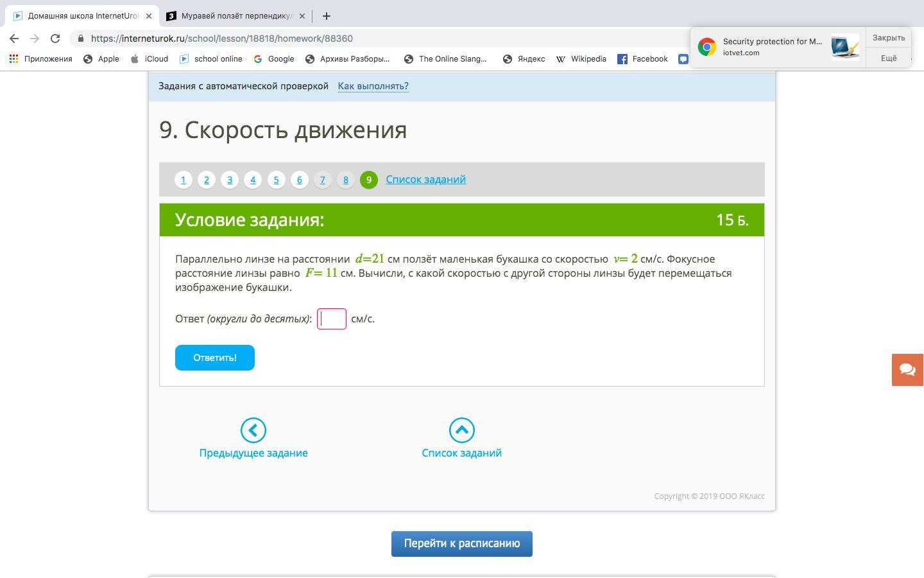924x578 pixels.
Task: Open the Facebook bookmark
Action: point(642,59)
